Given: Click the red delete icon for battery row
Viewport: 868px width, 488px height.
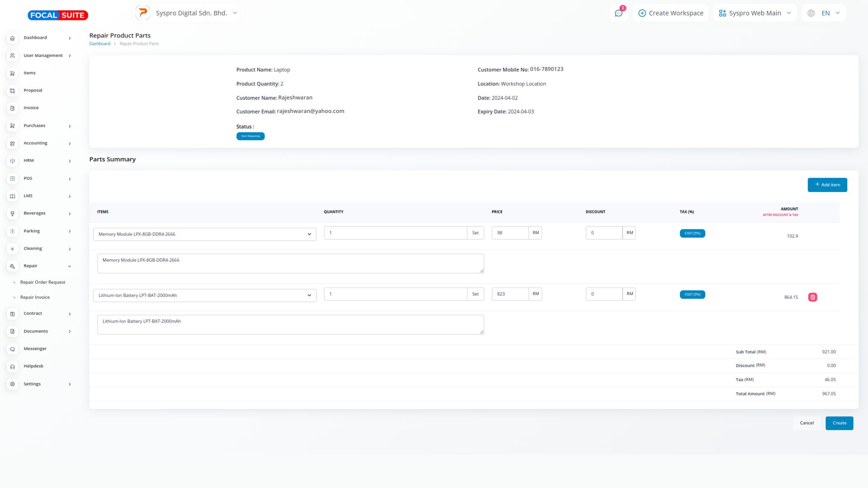Looking at the screenshot, I should (x=812, y=297).
